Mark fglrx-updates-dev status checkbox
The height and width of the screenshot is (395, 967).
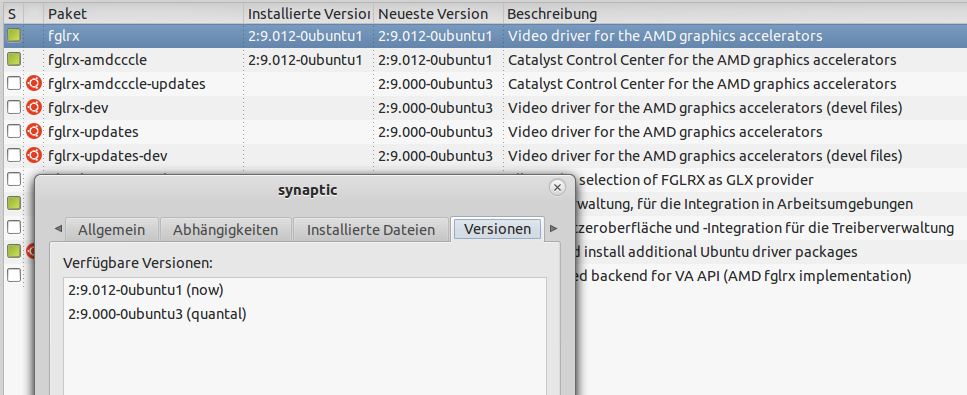14,156
